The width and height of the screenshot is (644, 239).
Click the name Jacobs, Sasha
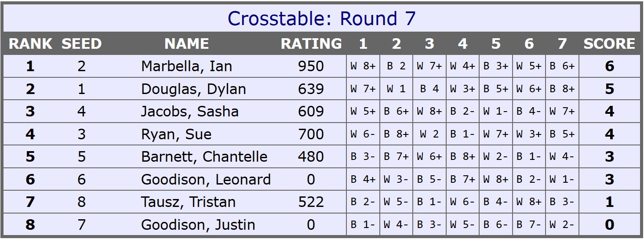[189, 112]
